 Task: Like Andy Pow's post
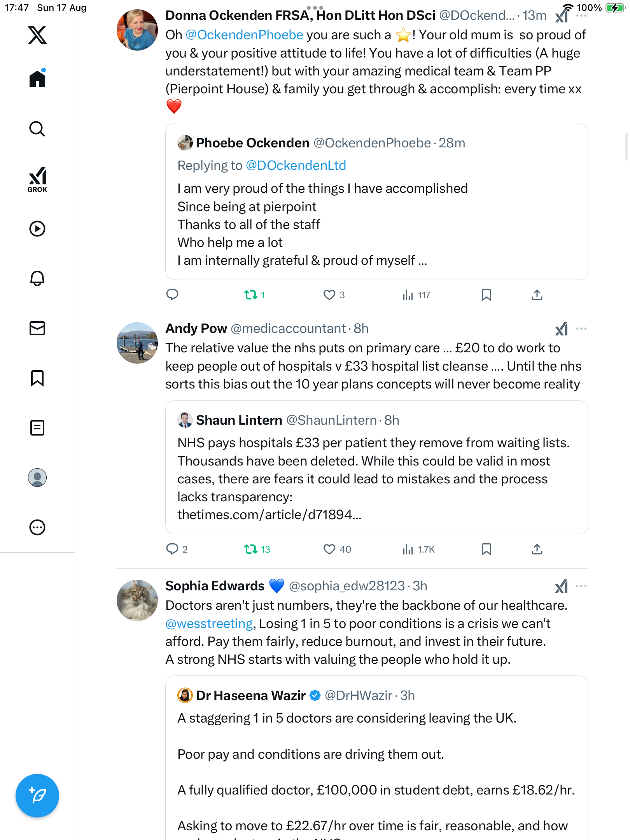pyautogui.click(x=329, y=549)
